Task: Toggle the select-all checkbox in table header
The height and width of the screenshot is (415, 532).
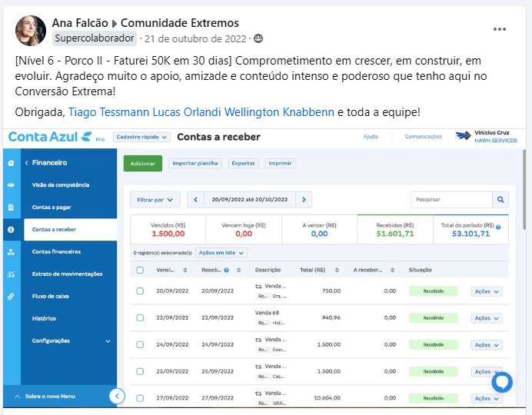Action: (140, 271)
